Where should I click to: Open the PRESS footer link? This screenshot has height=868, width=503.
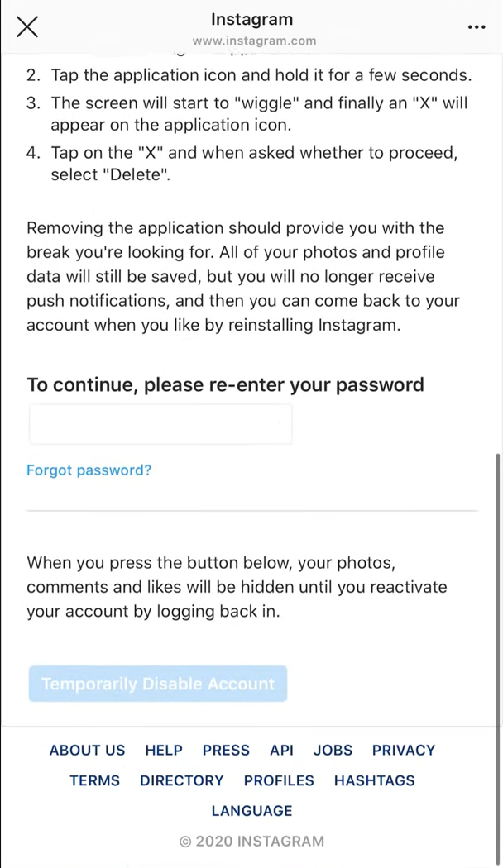pos(226,751)
